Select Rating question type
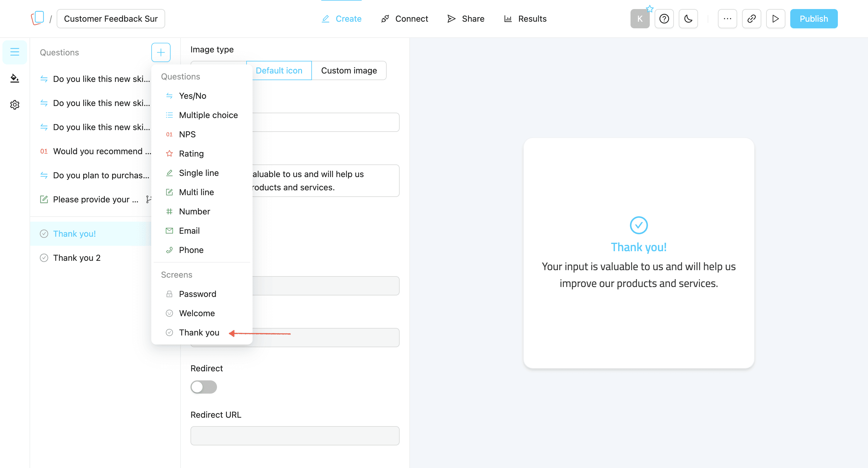 tap(191, 154)
